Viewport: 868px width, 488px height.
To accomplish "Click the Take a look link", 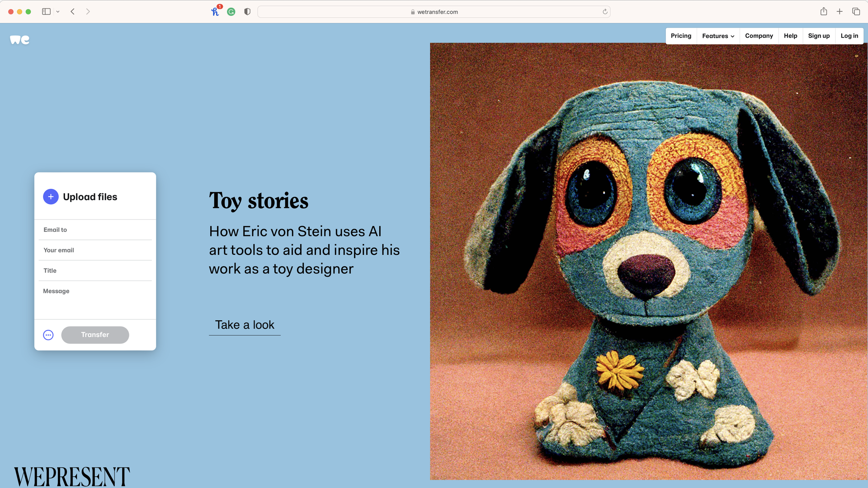I will tap(245, 324).
